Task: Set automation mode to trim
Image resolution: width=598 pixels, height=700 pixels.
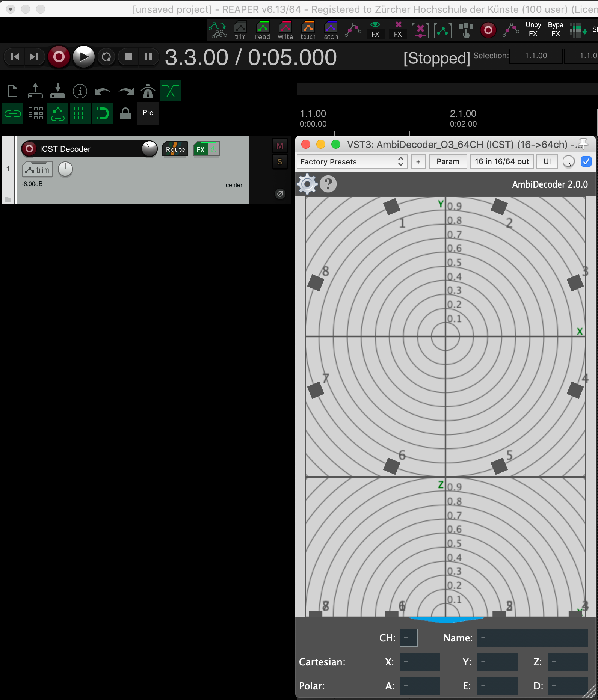Action: (x=240, y=30)
